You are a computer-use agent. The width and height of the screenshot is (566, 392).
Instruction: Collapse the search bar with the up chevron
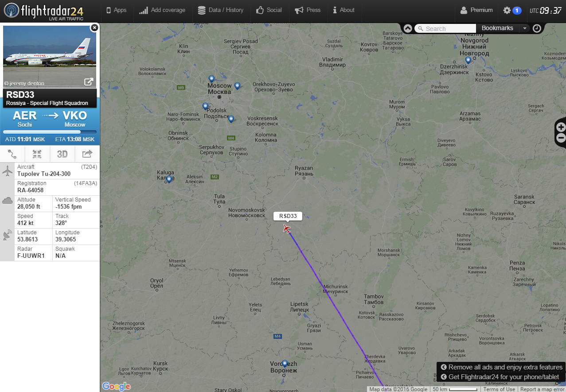pos(408,28)
